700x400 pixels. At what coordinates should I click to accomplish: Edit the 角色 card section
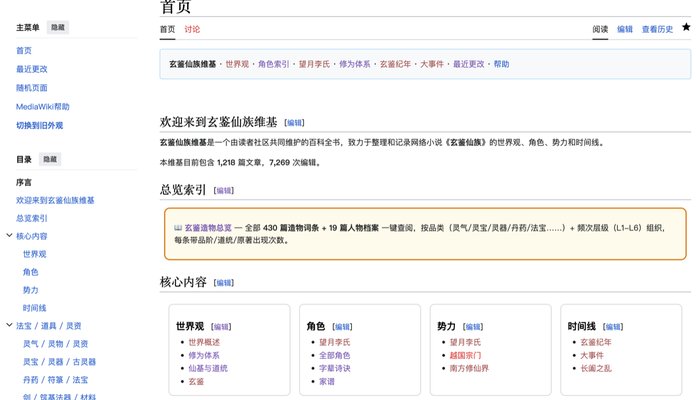click(342, 327)
